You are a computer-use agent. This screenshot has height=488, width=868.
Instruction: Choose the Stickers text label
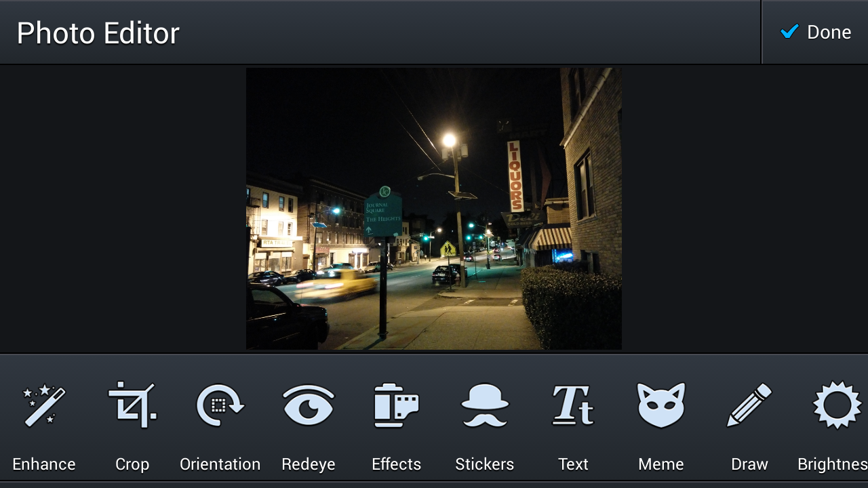[485, 464]
